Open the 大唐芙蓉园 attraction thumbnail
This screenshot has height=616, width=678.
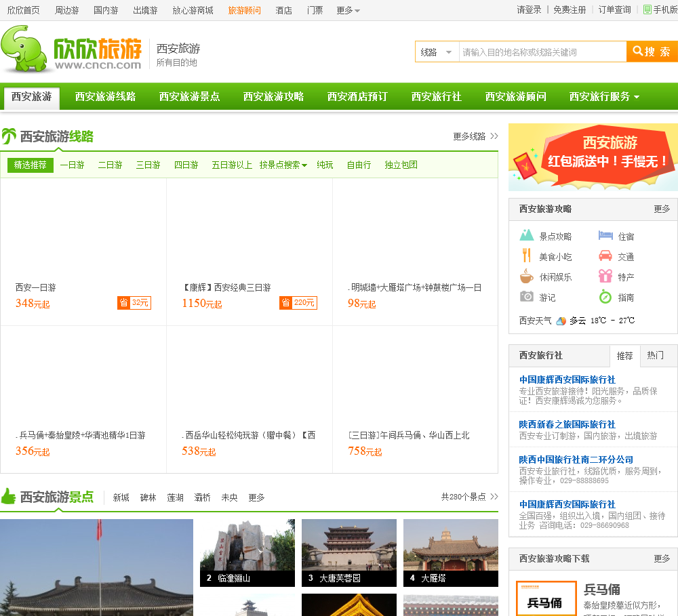[x=349, y=553]
